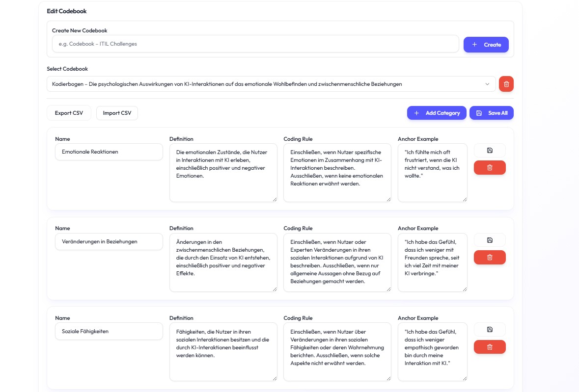
Task: Click the plus icon in Create button
Action: tap(474, 45)
